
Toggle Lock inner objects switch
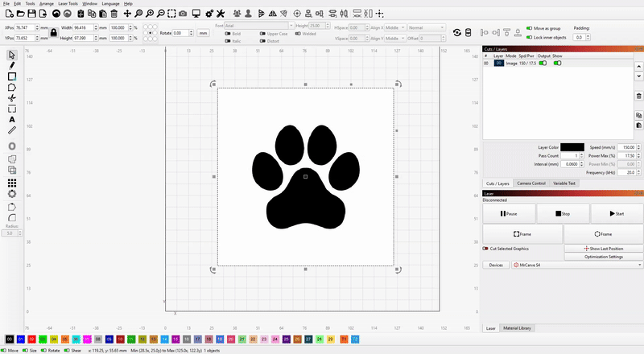pyautogui.click(x=529, y=37)
